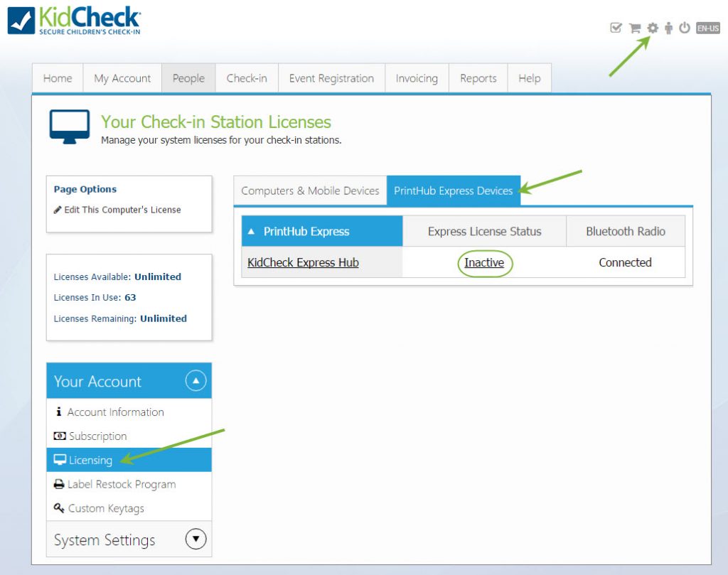The width and height of the screenshot is (728, 575).
Task: Click the power logout icon
Action: click(685, 28)
